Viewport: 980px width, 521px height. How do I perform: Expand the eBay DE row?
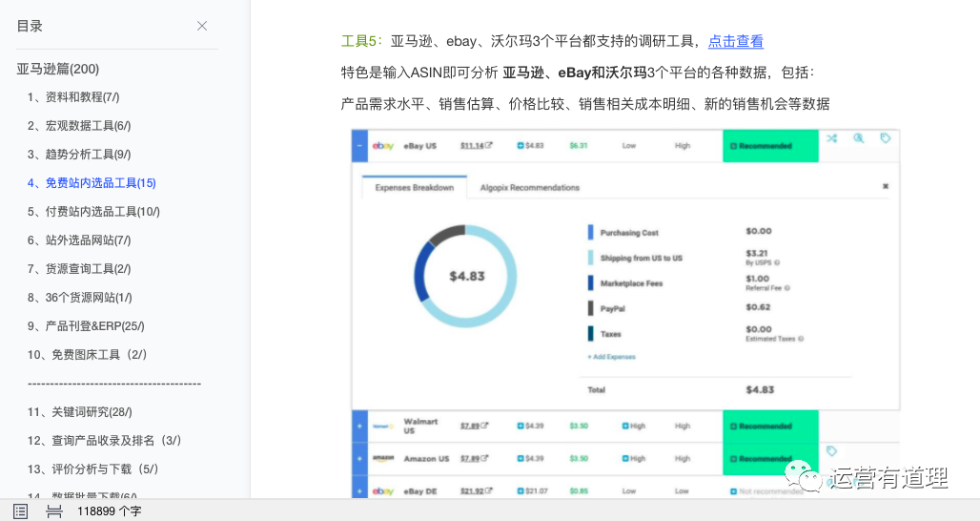(x=359, y=491)
